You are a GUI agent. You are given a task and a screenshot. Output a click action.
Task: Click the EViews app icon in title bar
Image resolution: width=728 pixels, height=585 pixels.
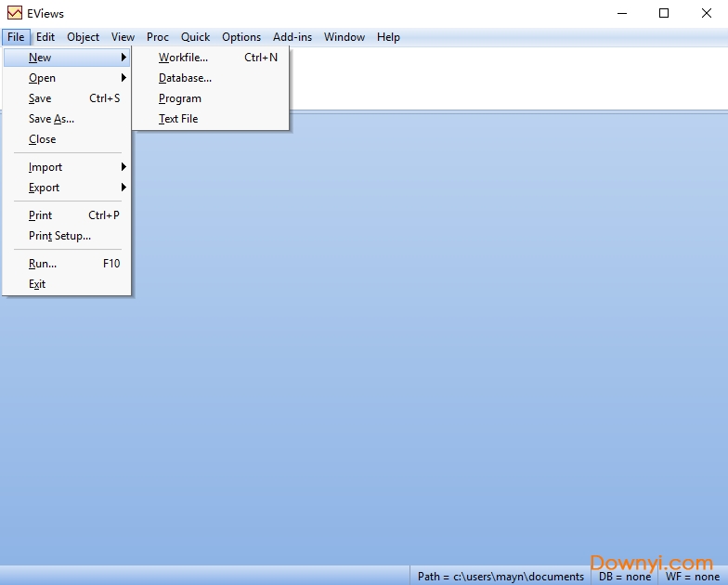(14, 14)
